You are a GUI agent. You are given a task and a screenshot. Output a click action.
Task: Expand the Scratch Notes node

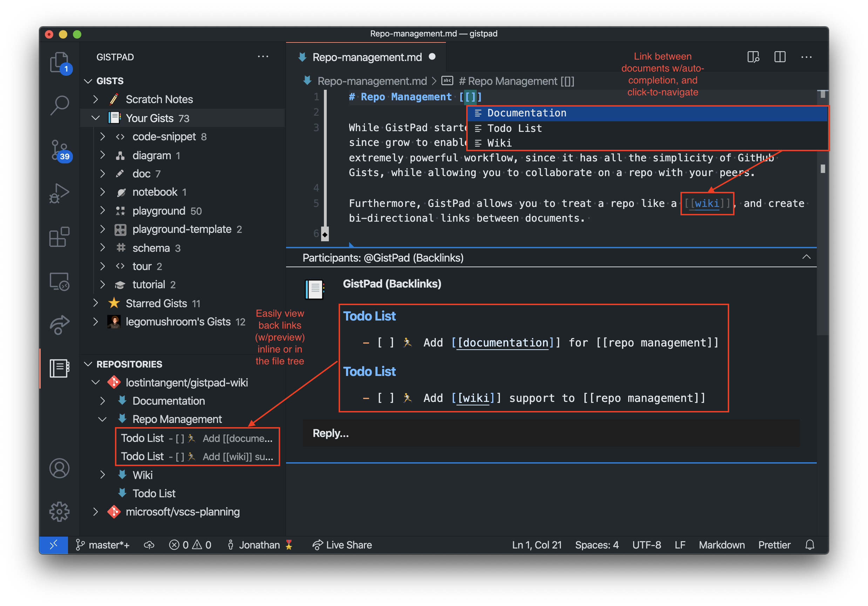(95, 100)
